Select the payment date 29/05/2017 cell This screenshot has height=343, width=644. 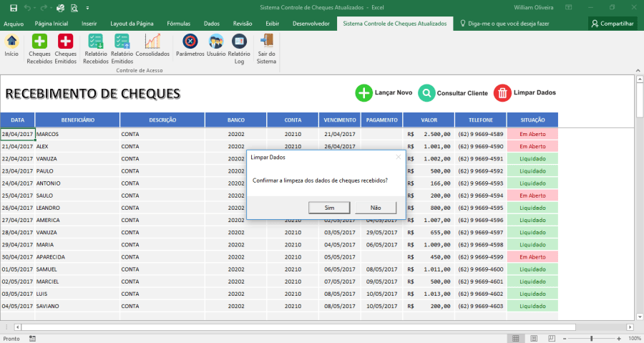(x=381, y=233)
